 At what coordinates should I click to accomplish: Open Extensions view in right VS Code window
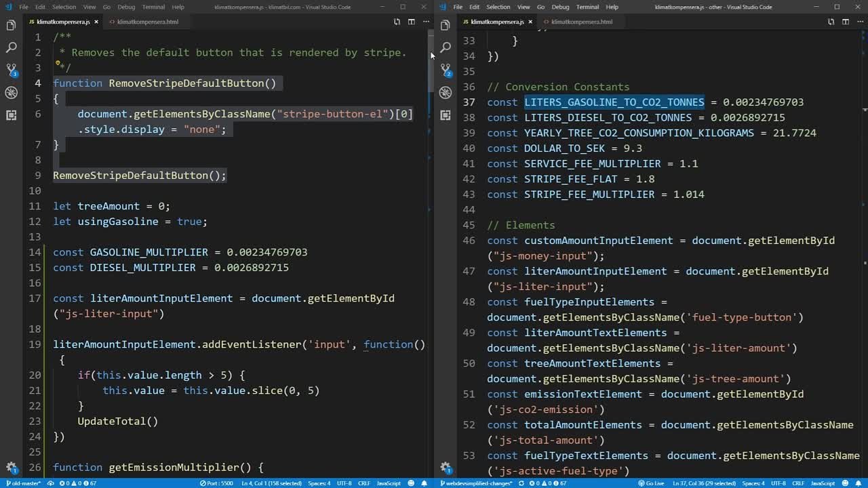[445, 115]
